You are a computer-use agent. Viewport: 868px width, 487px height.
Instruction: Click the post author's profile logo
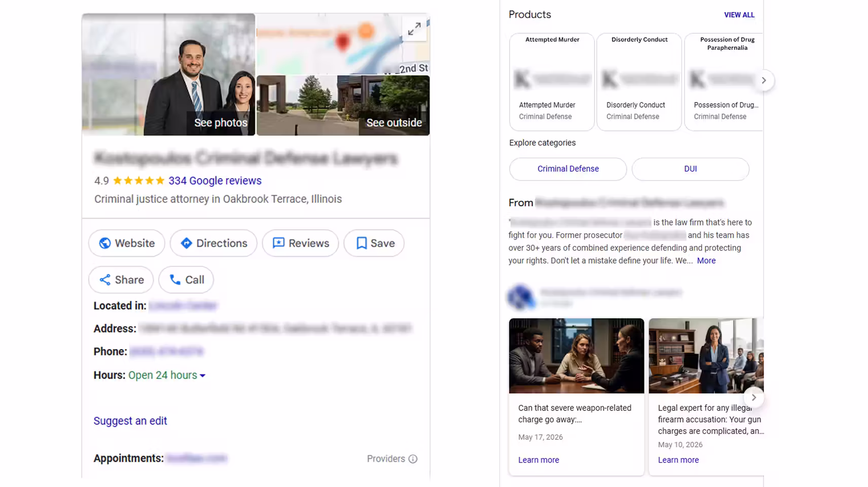[x=521, y=297]
